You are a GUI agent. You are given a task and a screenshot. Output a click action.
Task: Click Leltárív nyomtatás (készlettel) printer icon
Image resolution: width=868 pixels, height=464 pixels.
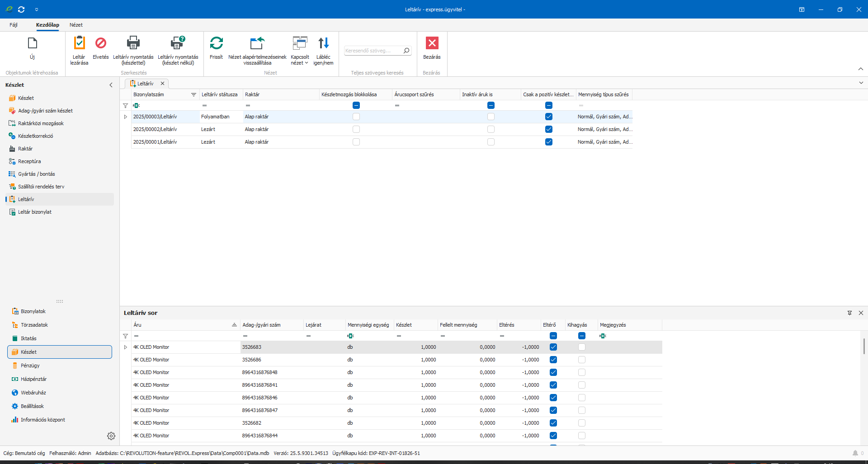point(133,43)
